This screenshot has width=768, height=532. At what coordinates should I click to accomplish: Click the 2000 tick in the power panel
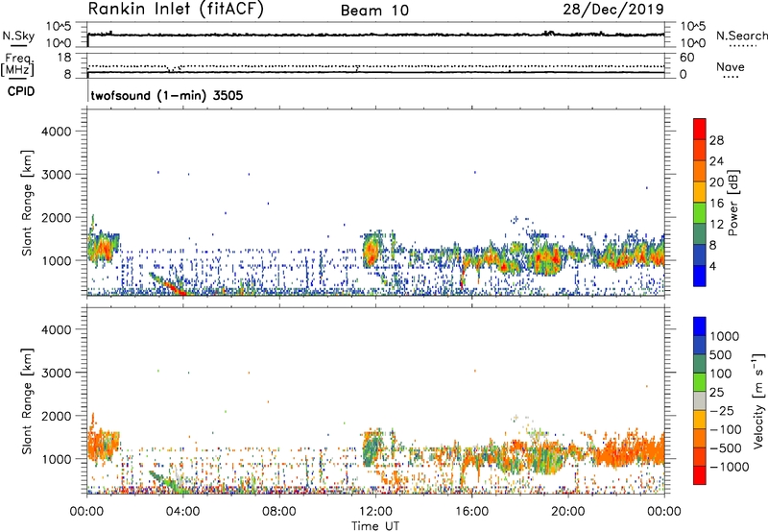click(x=57, y=217)
